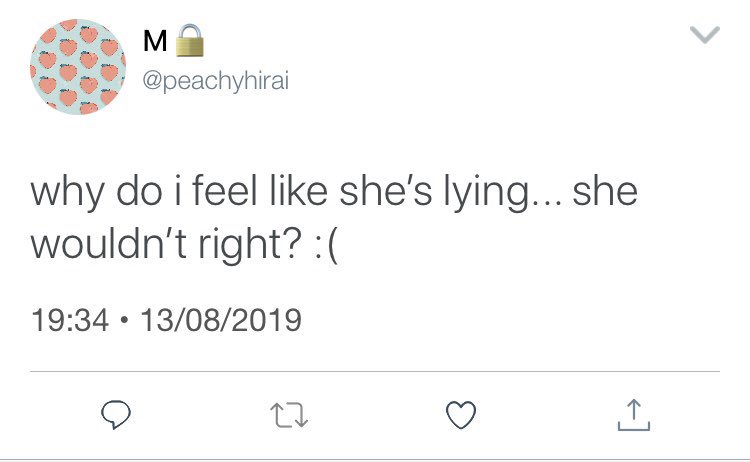Image resolution: width=750 pixels, height=462 pixels.
Task: Click the reply speech bubble icon
Action: [x=111, y=413]
